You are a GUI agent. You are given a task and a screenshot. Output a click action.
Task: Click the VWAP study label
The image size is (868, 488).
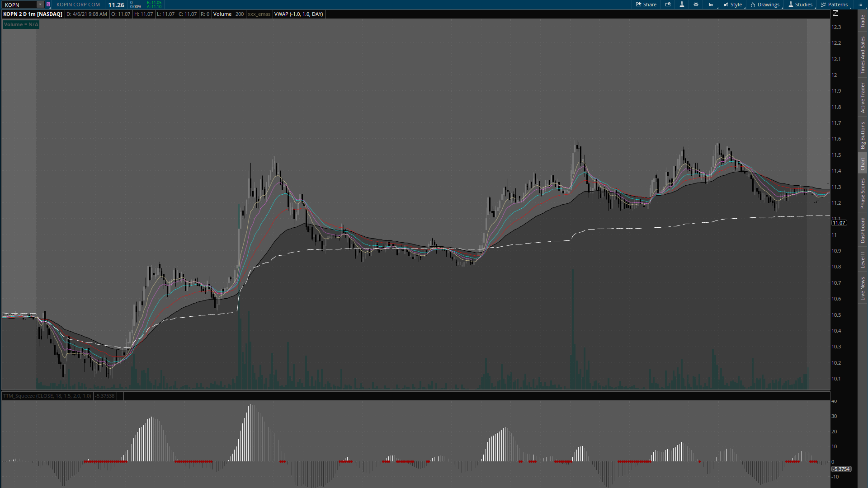pos(298,14)
